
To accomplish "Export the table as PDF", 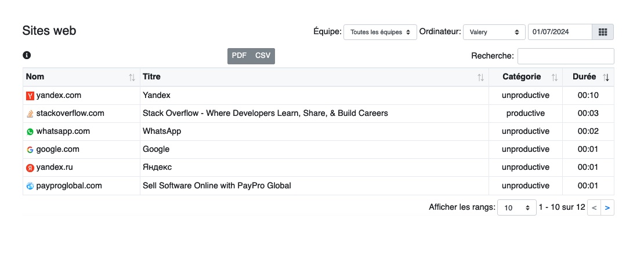I will point(239,56).
